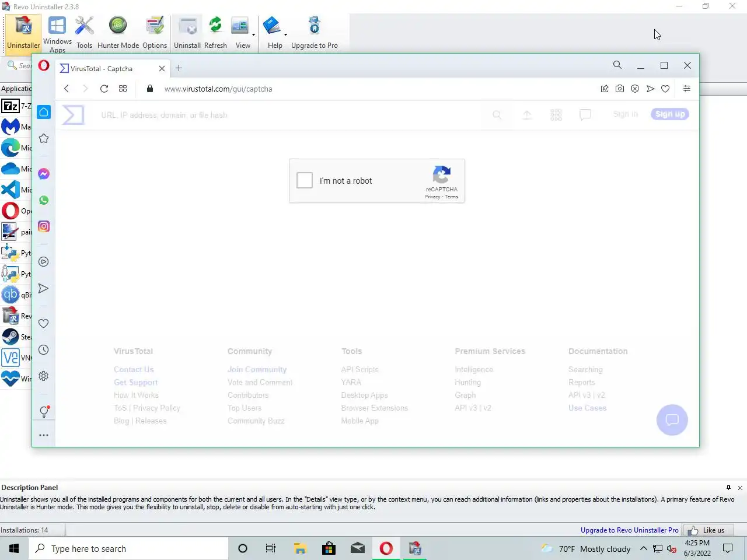Viewport: 747px width, 560px height.
Task: Select Steam entry in Revo list
Action: click(x=16, y=337)
